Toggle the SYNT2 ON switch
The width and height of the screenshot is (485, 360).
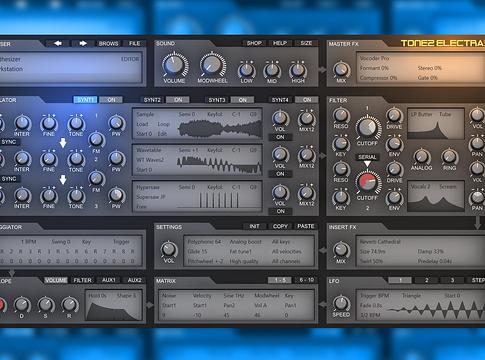coord(178,100)
